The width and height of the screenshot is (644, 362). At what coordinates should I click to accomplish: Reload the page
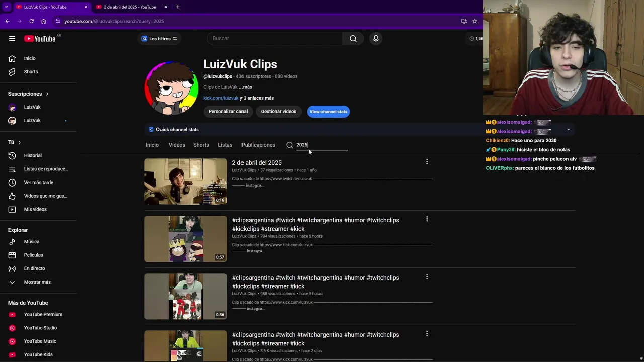click(x=31, y=21)
